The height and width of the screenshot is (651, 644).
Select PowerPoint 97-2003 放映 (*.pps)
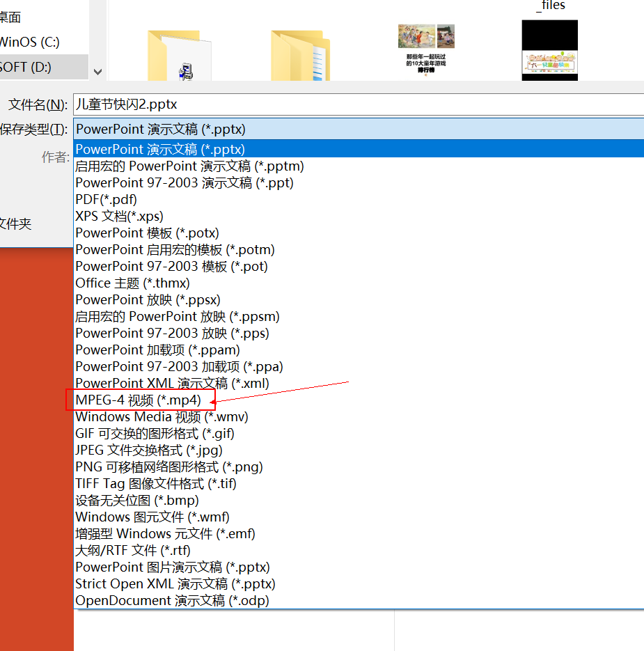point(359,333)
